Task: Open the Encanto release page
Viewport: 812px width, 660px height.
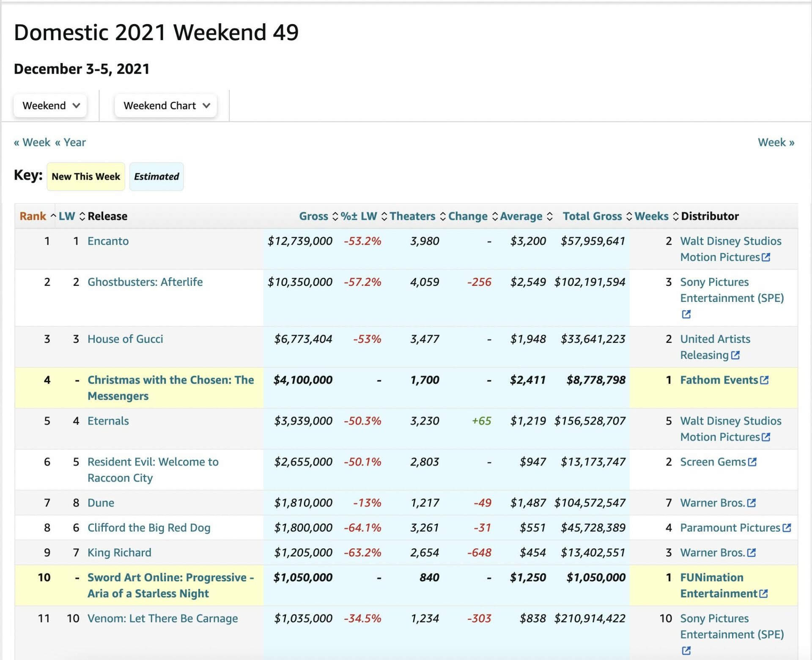Action: coord(108,241)
